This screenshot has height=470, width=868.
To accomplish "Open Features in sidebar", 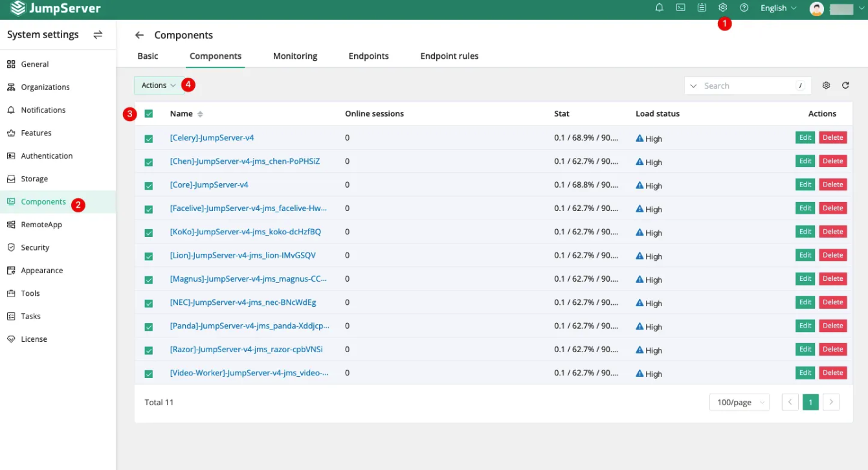I will [x=58, y=133].
